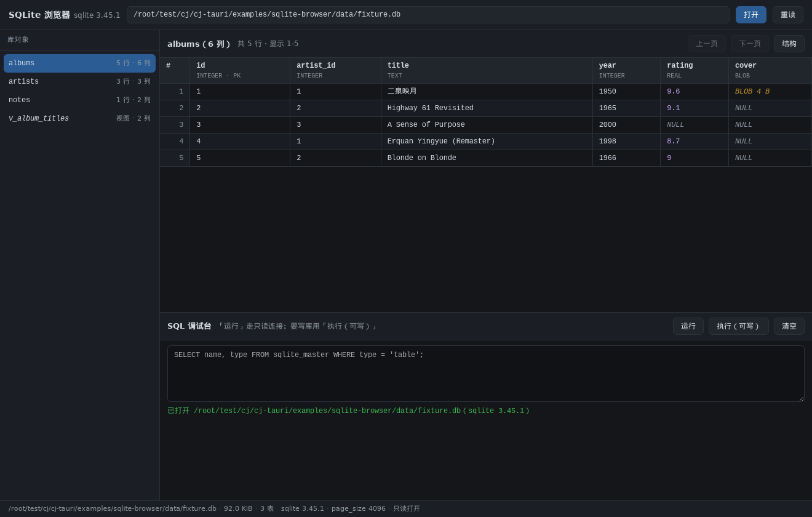Click the green 已打开 status message
812x517 pixels.
pyautogui.click(x=349, y=411)
